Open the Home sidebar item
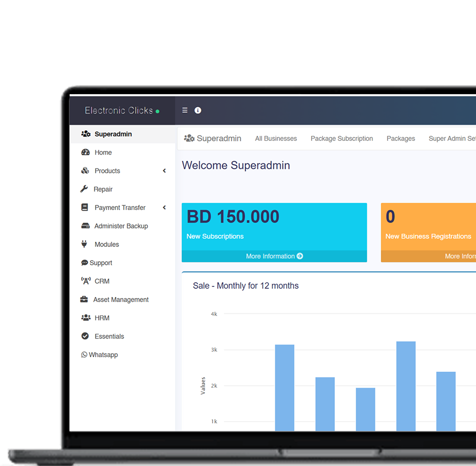The height and width of the screenshot is (466, 476). 103,153
